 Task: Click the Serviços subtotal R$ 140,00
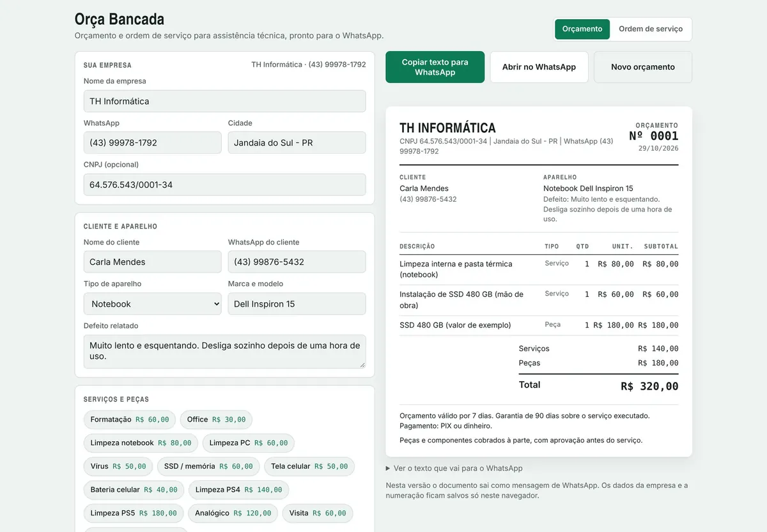pyautogui.click(x=658, y=349)
